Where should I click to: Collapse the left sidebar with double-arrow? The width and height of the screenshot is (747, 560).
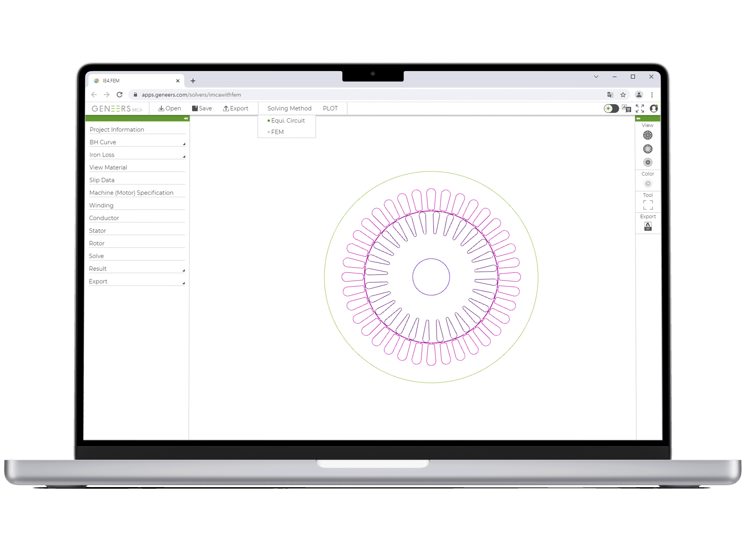pyautogui.click(x=186, y=118)
